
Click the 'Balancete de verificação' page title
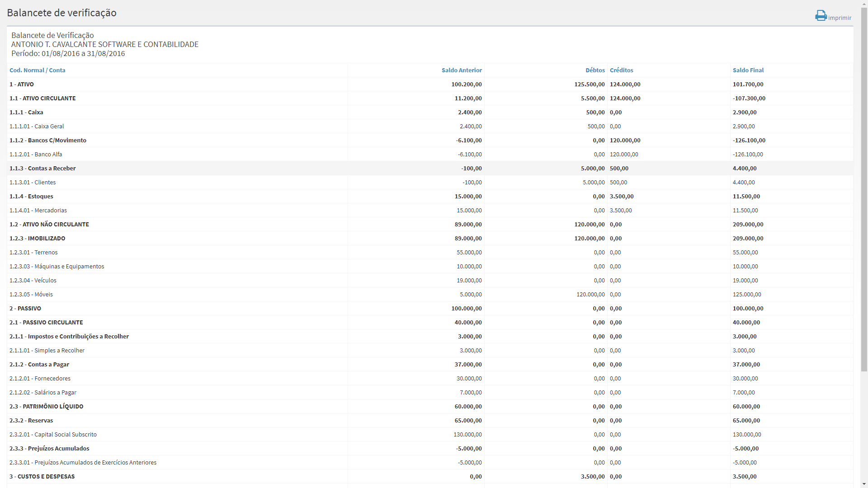[61, 13]
